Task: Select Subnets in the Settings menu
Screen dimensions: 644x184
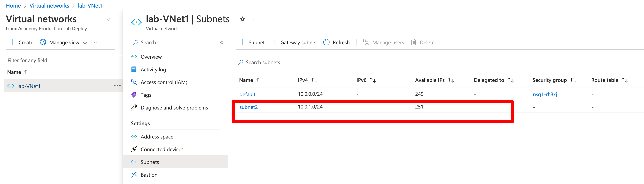Action: tap(150, 162)
